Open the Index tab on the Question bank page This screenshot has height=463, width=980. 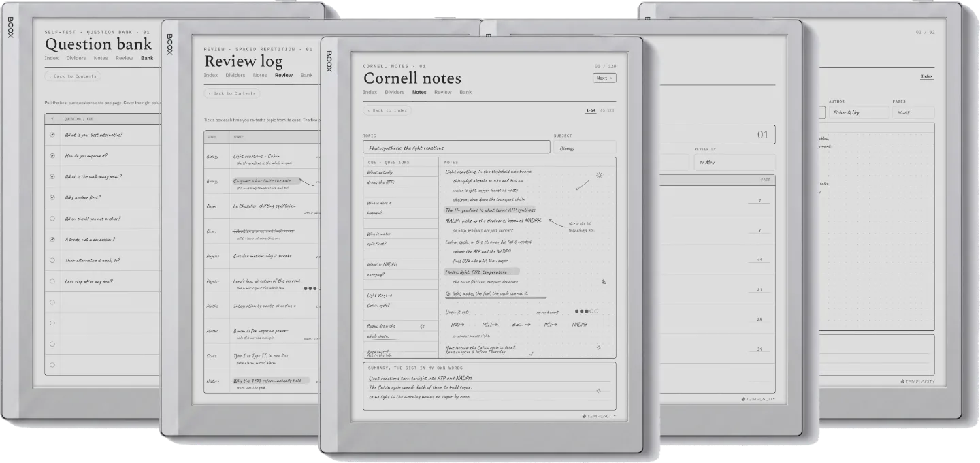[x=52, y=59]
